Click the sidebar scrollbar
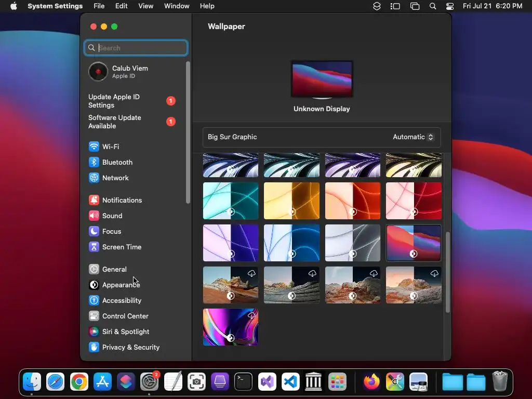 click(188, 132)
